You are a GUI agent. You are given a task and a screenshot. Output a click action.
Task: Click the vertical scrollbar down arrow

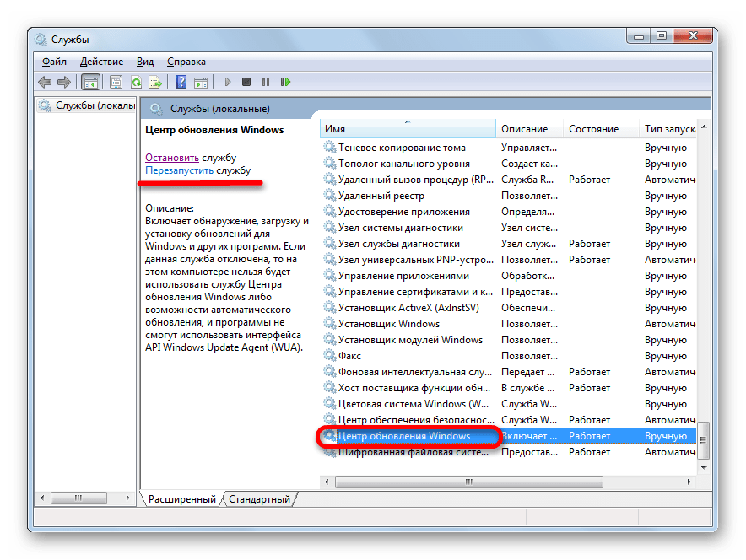(703, 466)
